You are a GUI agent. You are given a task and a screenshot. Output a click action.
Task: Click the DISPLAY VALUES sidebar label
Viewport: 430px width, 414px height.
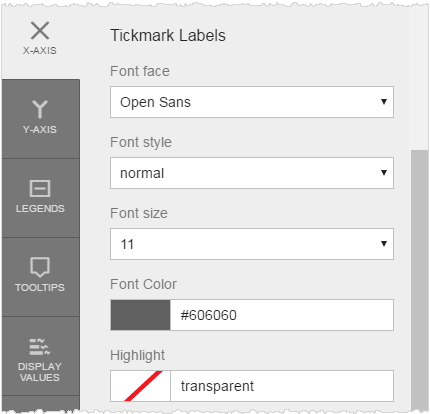click(40, 372)
